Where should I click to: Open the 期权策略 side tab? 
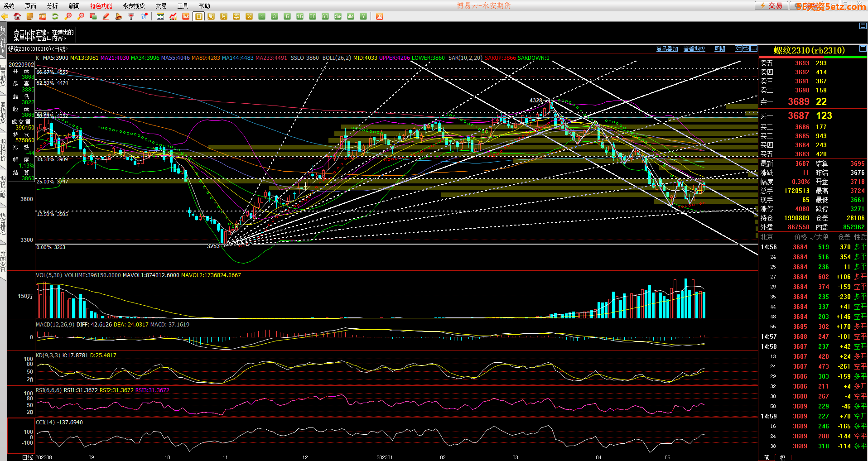[3, 187]
